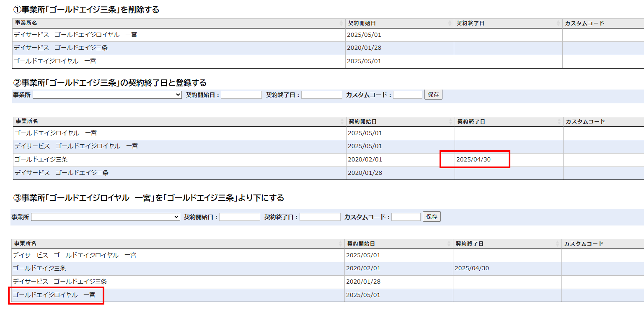
Task: Sort second table by 契約開始日 using its sort icon
Action: click(451, 122)
